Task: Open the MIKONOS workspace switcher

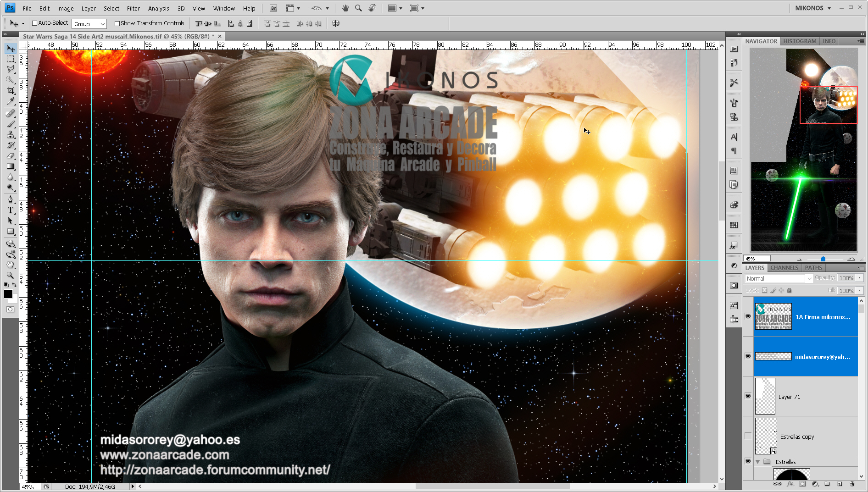Action: (813, 8)
